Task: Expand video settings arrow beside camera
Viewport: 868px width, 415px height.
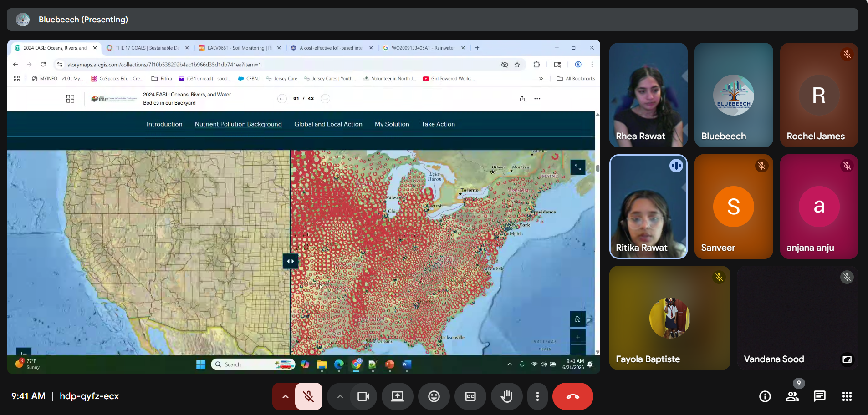Action: pos(340,396)
